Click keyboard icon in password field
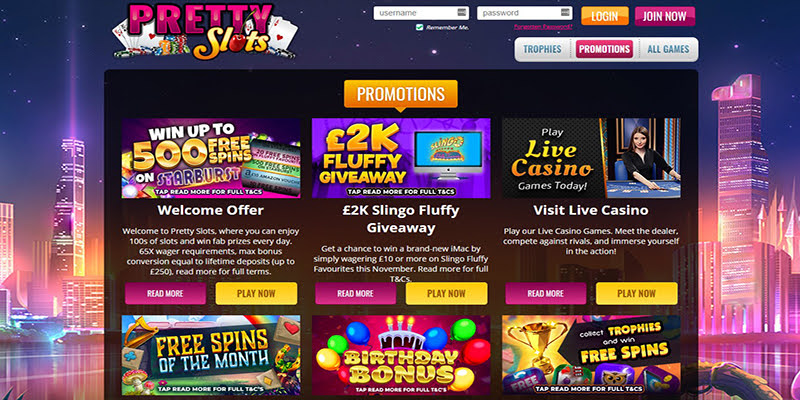 click(565, 13)
